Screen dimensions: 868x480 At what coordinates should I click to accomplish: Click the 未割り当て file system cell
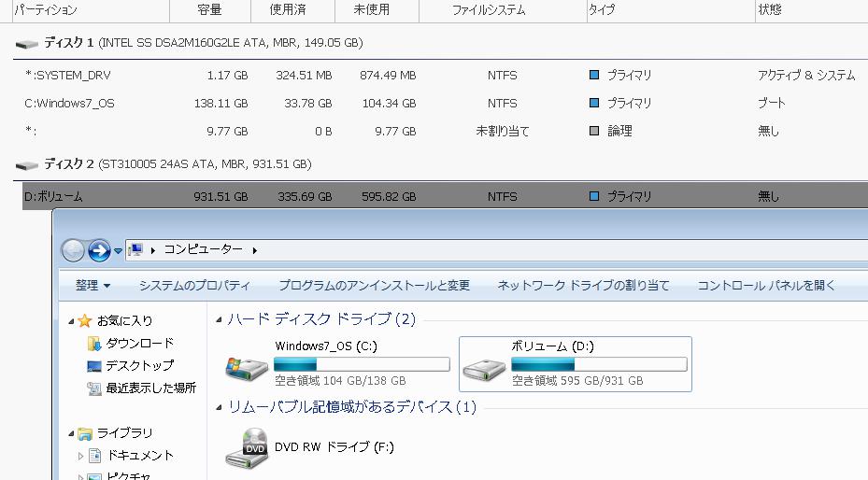tap(503, 132)
